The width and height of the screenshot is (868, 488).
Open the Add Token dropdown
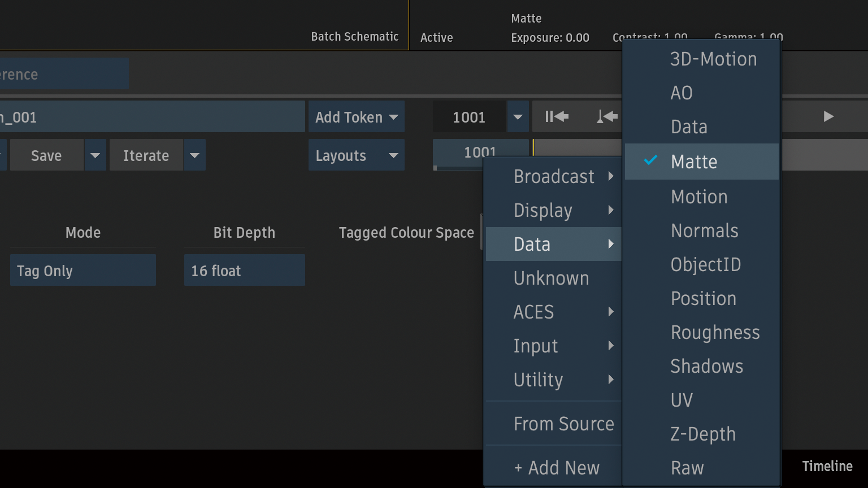tap(356, 117)
